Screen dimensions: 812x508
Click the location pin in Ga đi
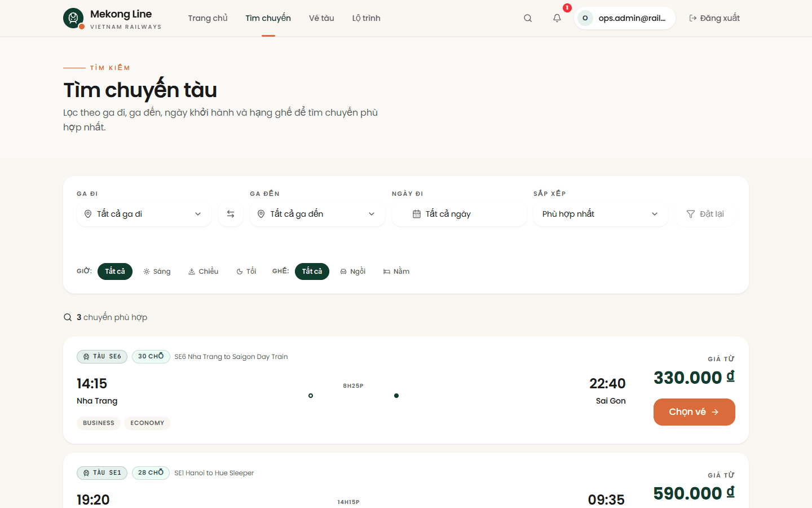tap(88, 214)
